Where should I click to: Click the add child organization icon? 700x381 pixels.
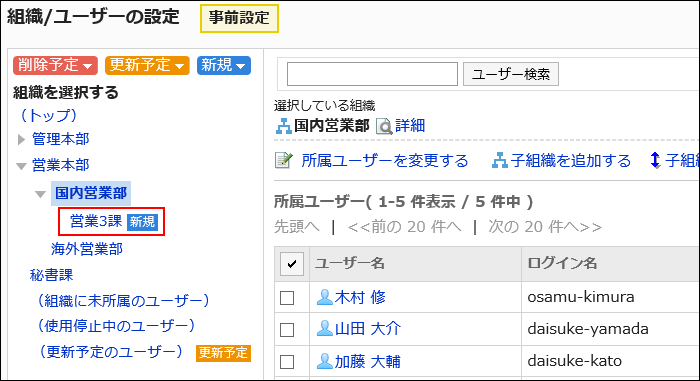500,160
